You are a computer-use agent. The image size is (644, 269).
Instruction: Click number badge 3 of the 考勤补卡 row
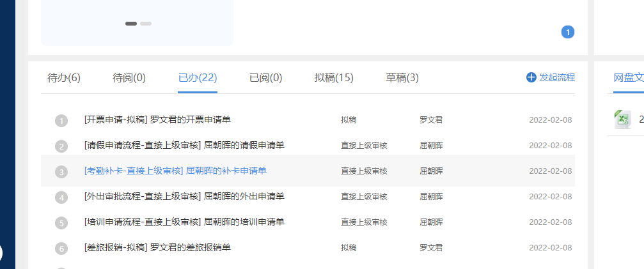[61, 172]
